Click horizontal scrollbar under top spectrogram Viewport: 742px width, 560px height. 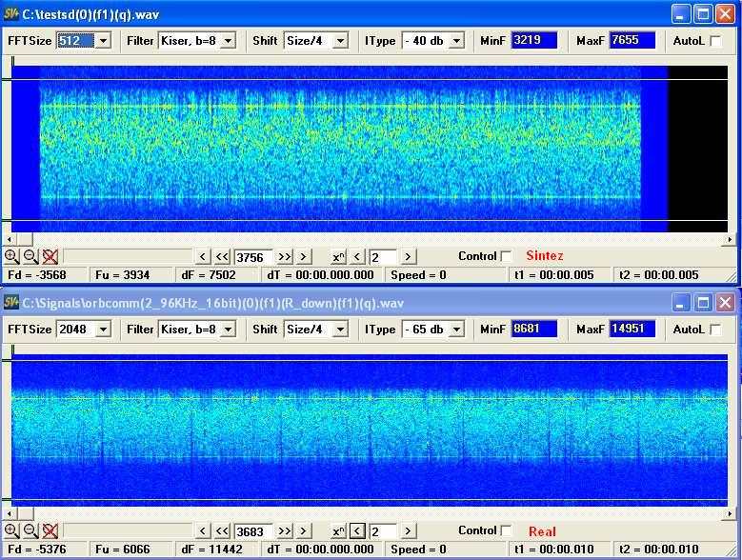pyautogui.click(x=371, y=239)
